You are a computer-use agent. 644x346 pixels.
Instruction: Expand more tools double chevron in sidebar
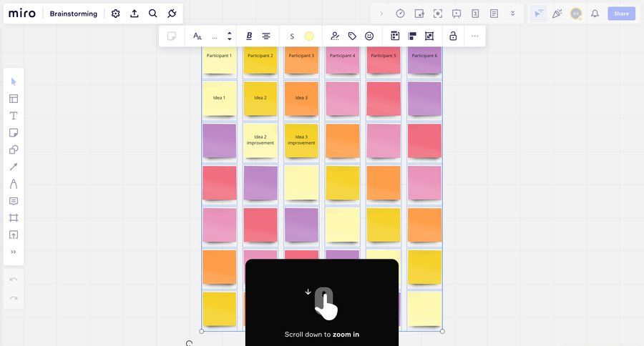pos(14,252)
